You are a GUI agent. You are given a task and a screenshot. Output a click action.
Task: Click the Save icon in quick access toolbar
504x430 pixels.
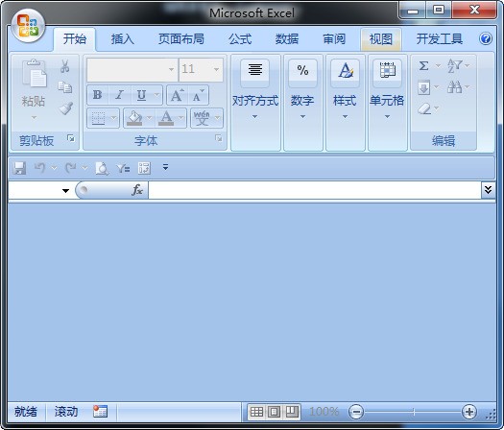(19, 168)
